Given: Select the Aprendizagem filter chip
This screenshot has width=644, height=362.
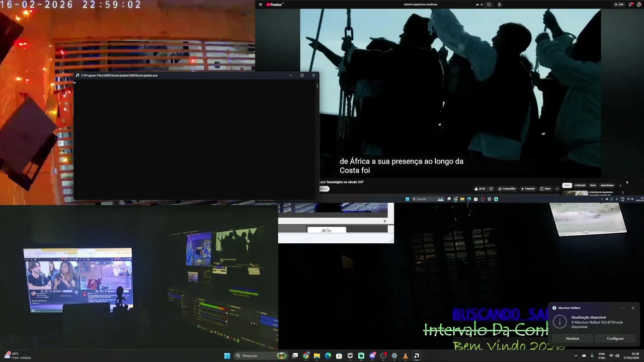Looking at the screenshot, I should pyautogui.click(x=607, y=185).
